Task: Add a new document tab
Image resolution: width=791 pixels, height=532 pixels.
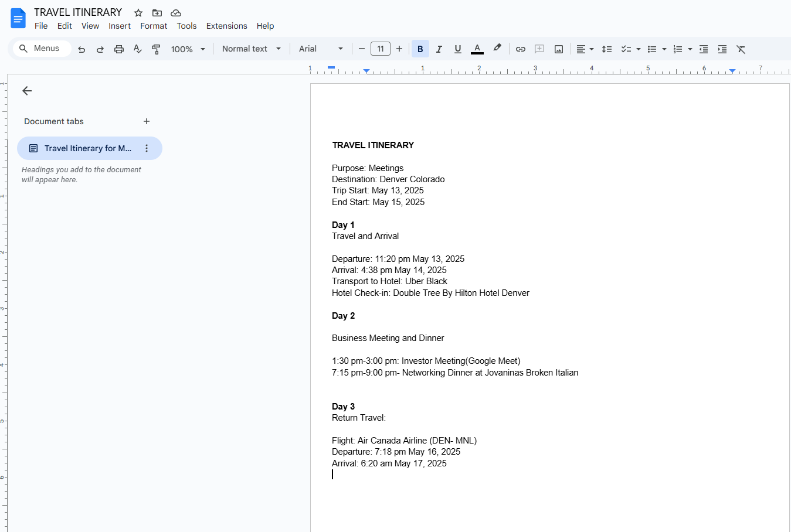Action: pos(147,121)
